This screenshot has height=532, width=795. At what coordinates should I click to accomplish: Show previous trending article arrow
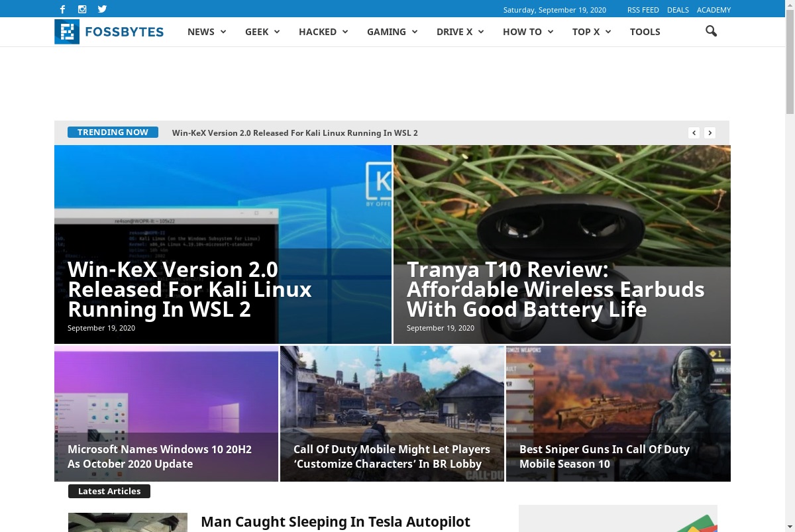tap(694, 133)
